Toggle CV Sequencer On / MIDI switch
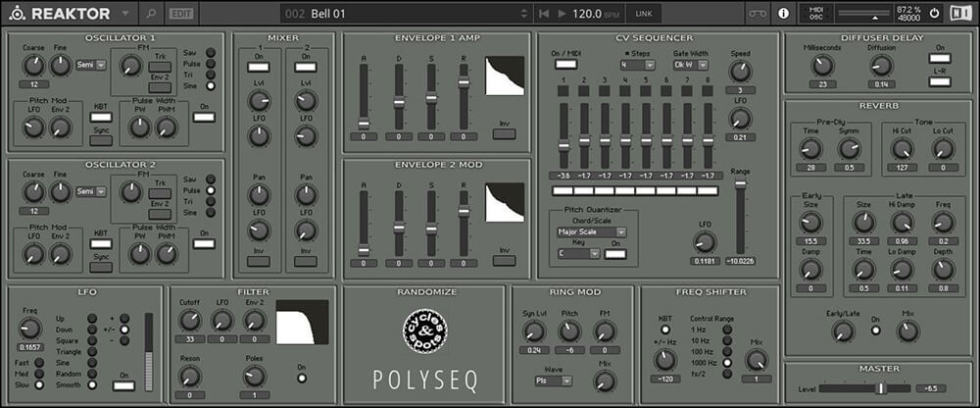The image size is (980, 408). (x=565, y=64)
